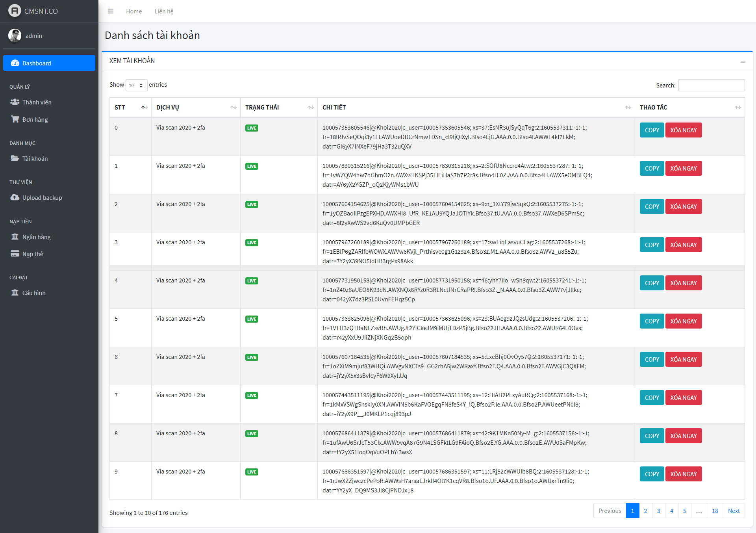Click the Tài khoản folder icon
This screenshot has height=533, width=756.
(15, 158)
